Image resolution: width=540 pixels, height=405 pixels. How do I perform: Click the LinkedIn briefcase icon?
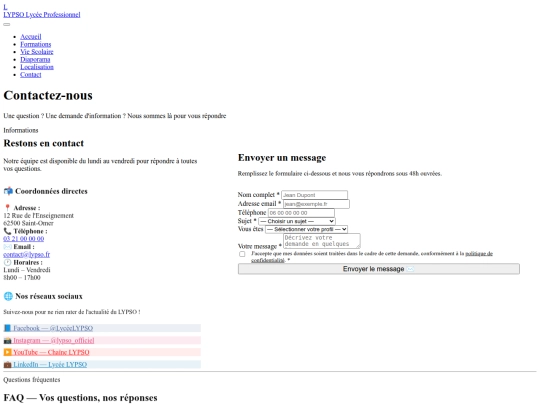[7, 364]
